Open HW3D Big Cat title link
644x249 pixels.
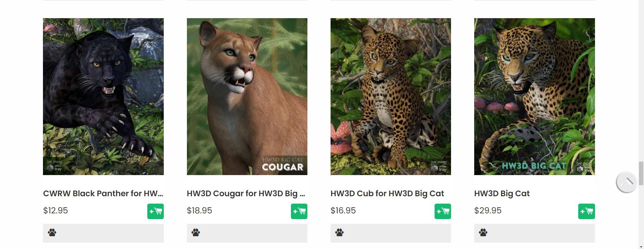point(502,194)
